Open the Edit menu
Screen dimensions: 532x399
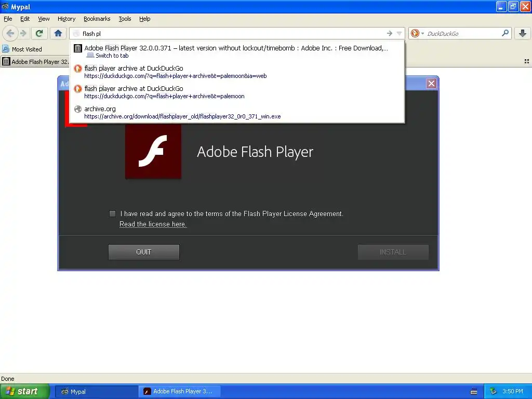click(x=25, y=19)
